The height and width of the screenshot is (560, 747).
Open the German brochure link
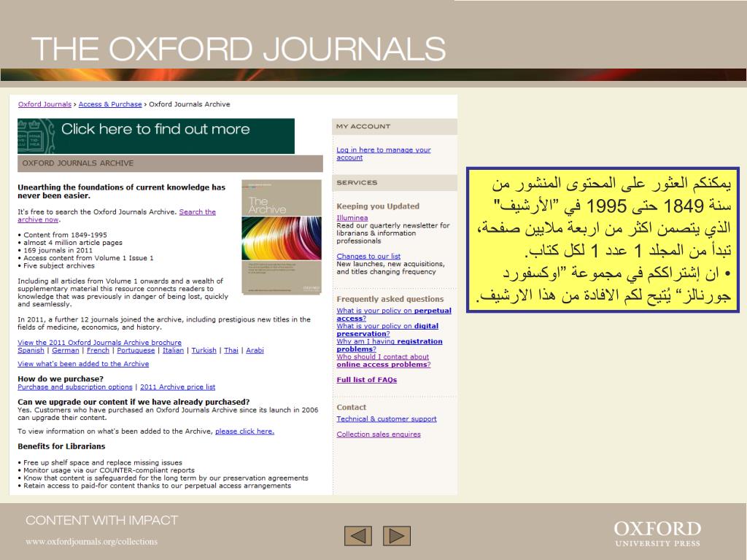[x=65, y=350]
